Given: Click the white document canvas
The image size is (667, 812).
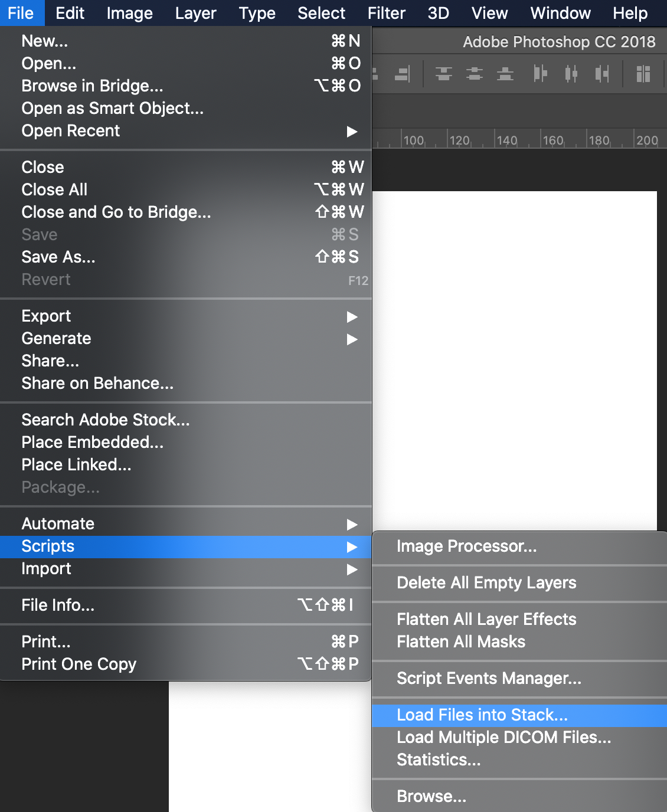Looking at the screenshot, I should click(514, 360).
